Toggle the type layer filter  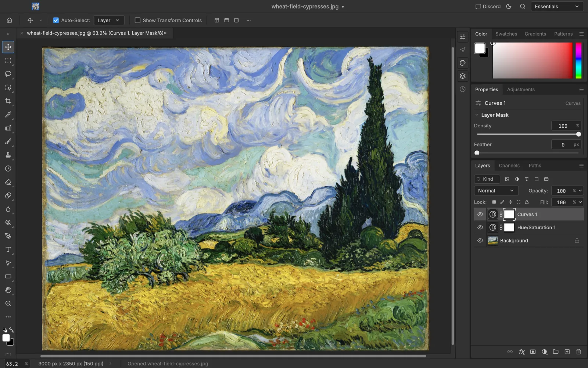pyautogui.click(x=527, y=179)
